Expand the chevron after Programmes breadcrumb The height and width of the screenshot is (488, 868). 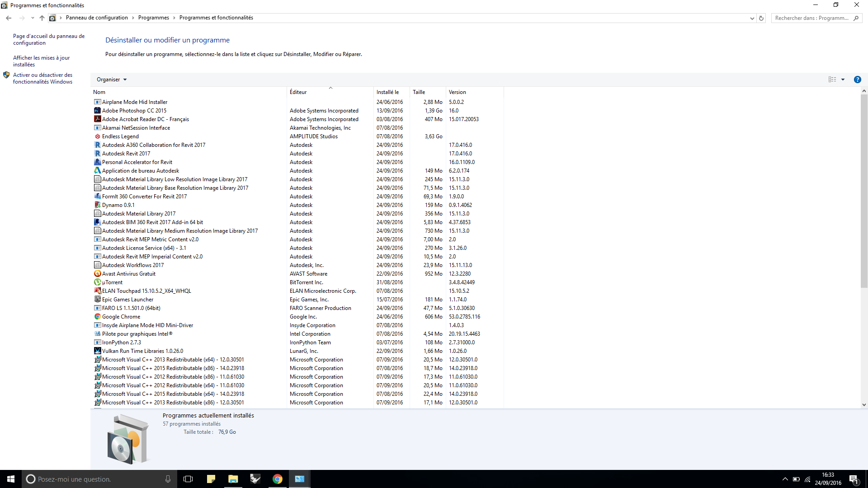pos(174,18)
